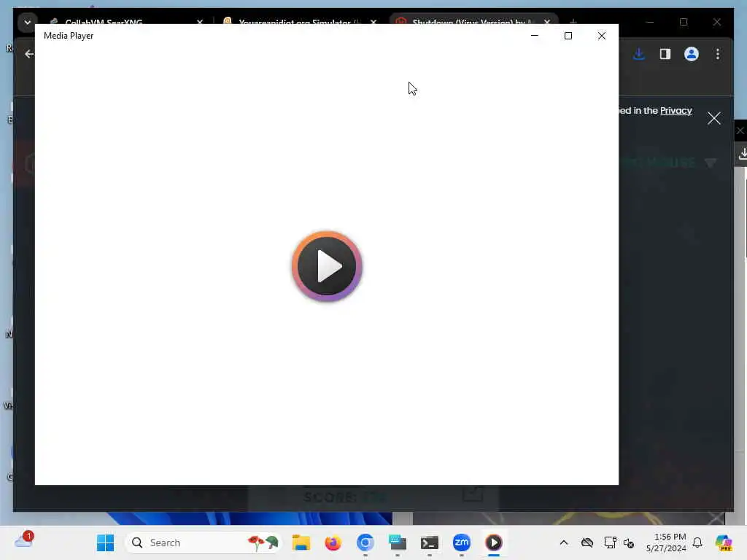Open File Explorer from taskbar
Viewport: 747px width, 560px height.
(x=301, y=542)
